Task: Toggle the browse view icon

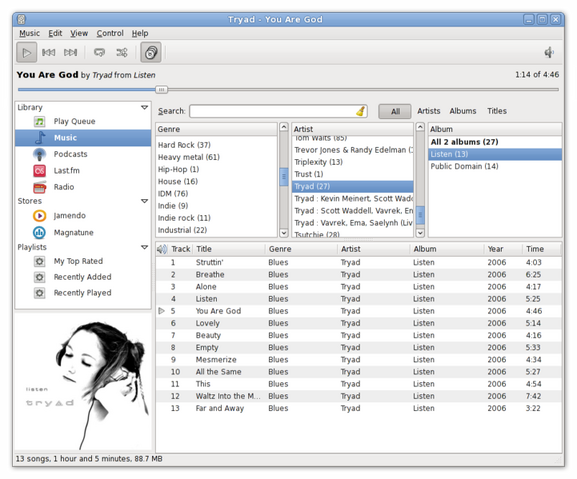Action: point(151,53)
